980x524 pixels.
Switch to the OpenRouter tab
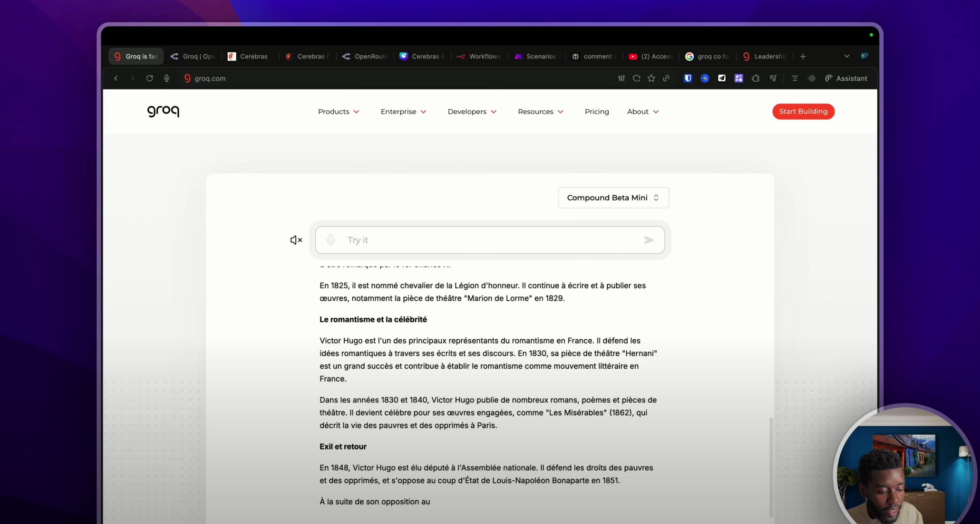click(x=365, y=56)
